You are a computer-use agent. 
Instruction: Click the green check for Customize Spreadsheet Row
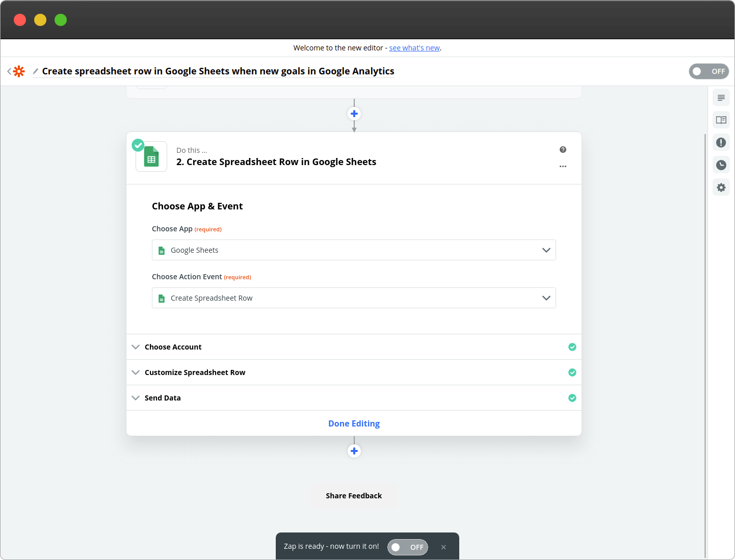point(572,372)
